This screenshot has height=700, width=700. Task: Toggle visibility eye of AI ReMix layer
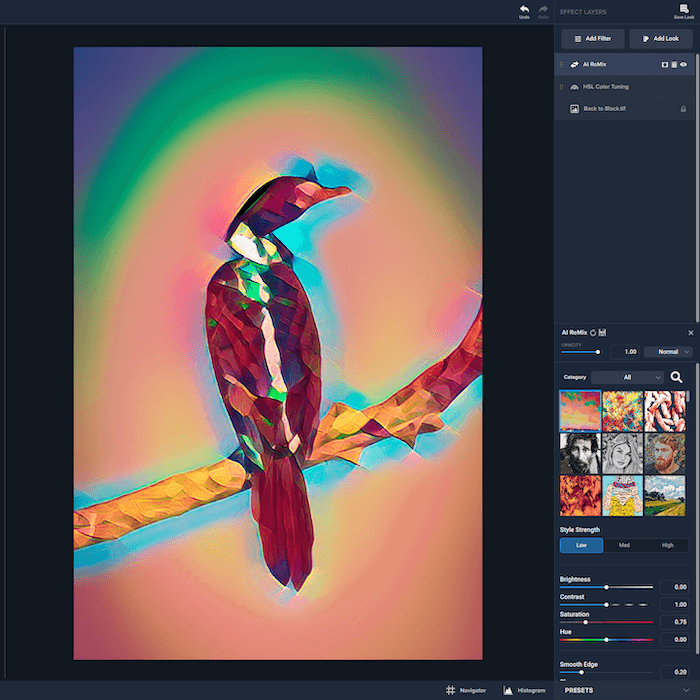(x=683, y=65)
